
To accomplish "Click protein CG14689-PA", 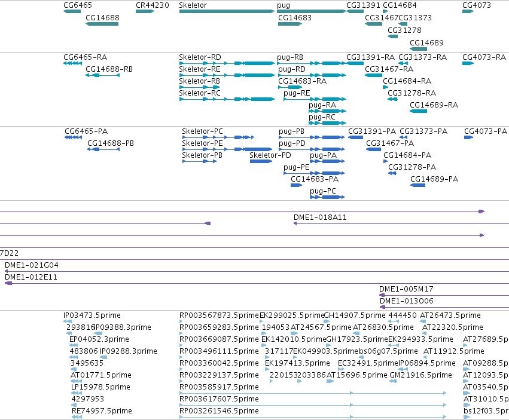I will click(434, 179).
